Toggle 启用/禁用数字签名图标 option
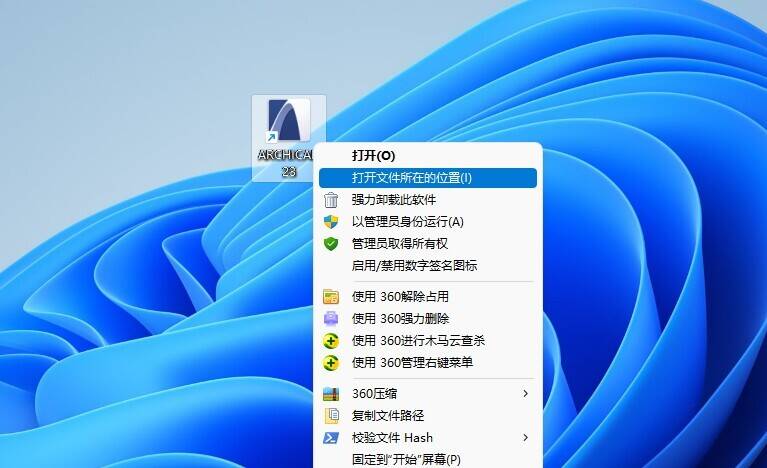The image size is (767, 468). click(414, 266)
